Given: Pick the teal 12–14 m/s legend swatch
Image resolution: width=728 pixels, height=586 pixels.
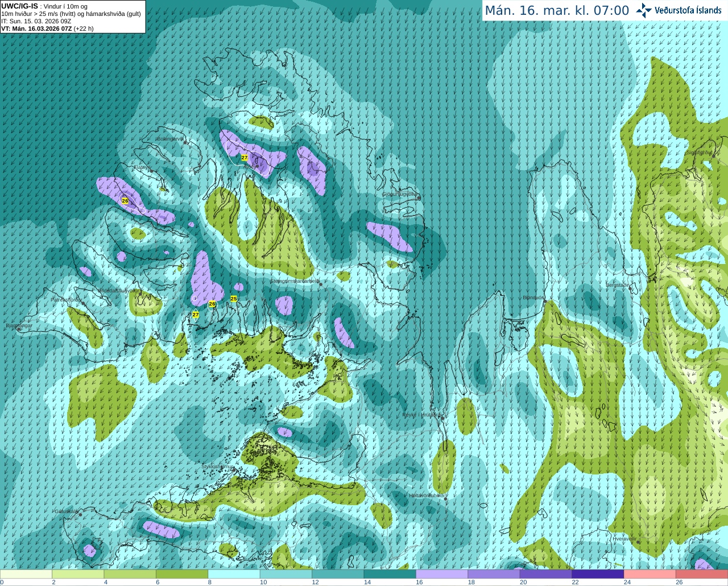Looking at the screenshot, I should (338, 574).
